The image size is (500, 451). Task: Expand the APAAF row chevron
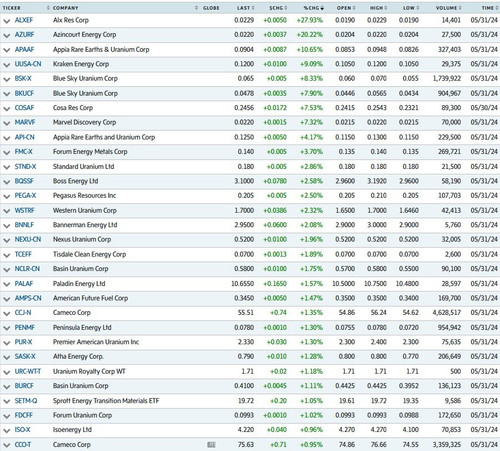6,50
